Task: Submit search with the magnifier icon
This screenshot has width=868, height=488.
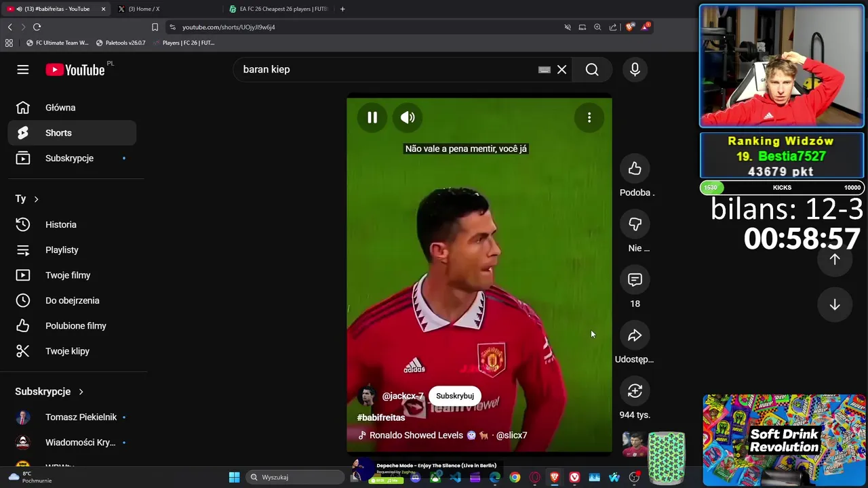Action: coord(592,69)
